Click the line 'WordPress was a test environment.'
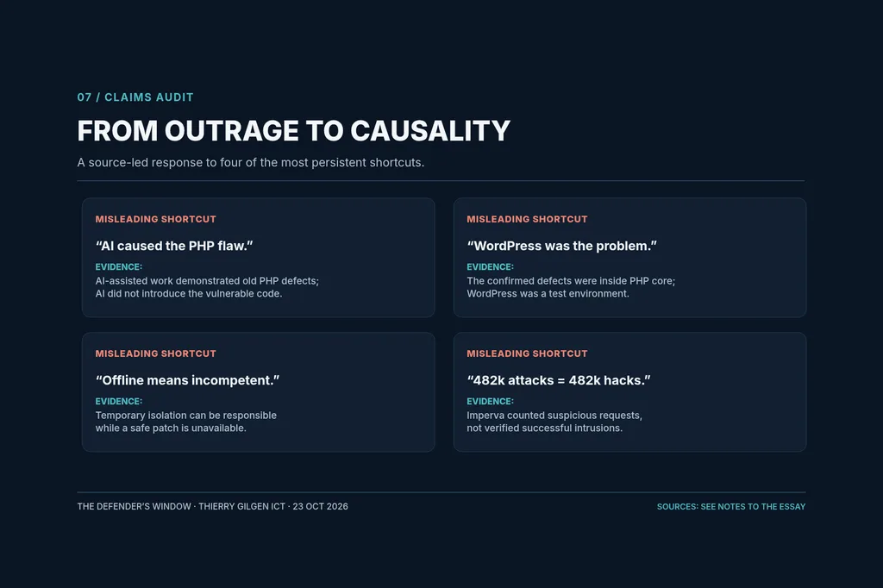This screenshot has height=588, width=883. tap(548, 293)
